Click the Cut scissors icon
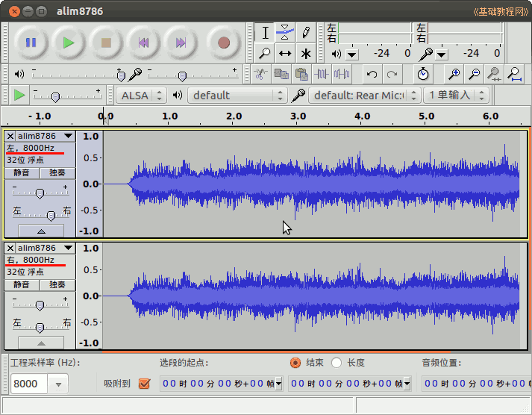The height and width of the screenshot is (415, 532). (260, 74)
